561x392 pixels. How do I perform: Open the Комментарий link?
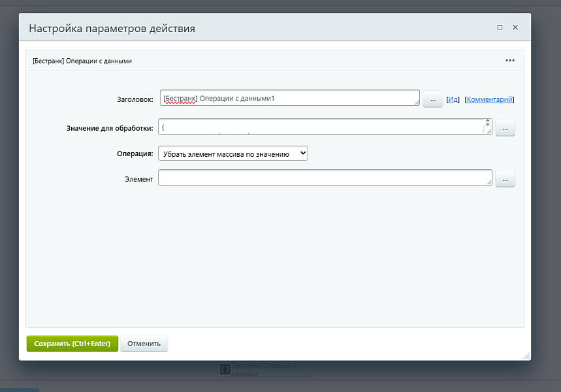coord(489,100)
